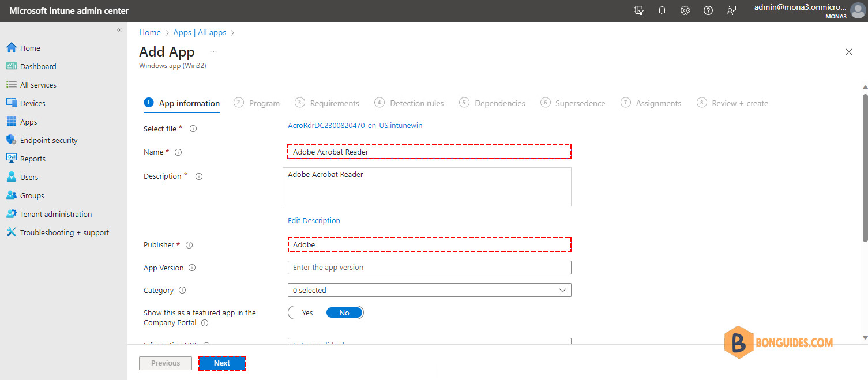
Task: Open the Dashboard sidebar item
Action: (31, 66)
